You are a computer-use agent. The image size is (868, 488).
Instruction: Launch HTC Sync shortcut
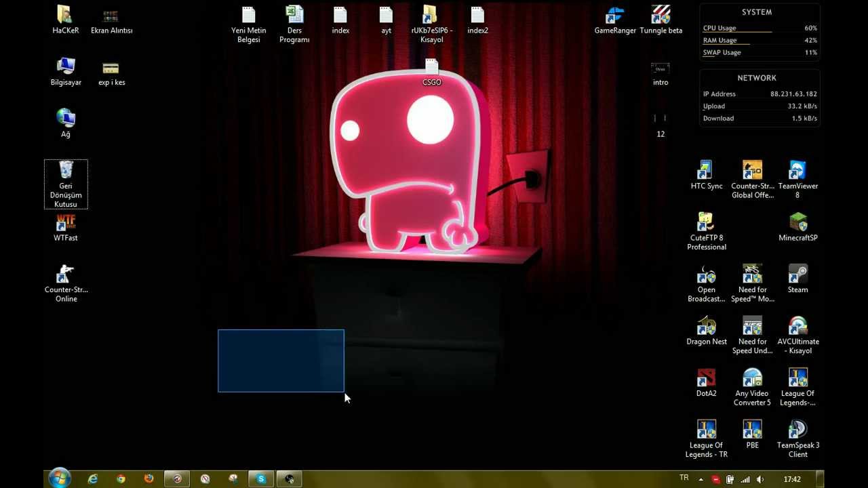coord(707,175)
